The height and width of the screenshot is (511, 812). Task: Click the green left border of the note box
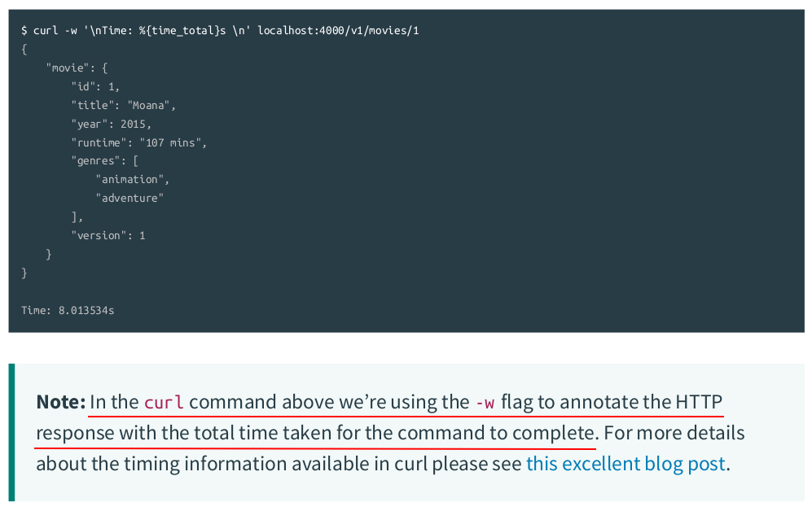[11, 432]
